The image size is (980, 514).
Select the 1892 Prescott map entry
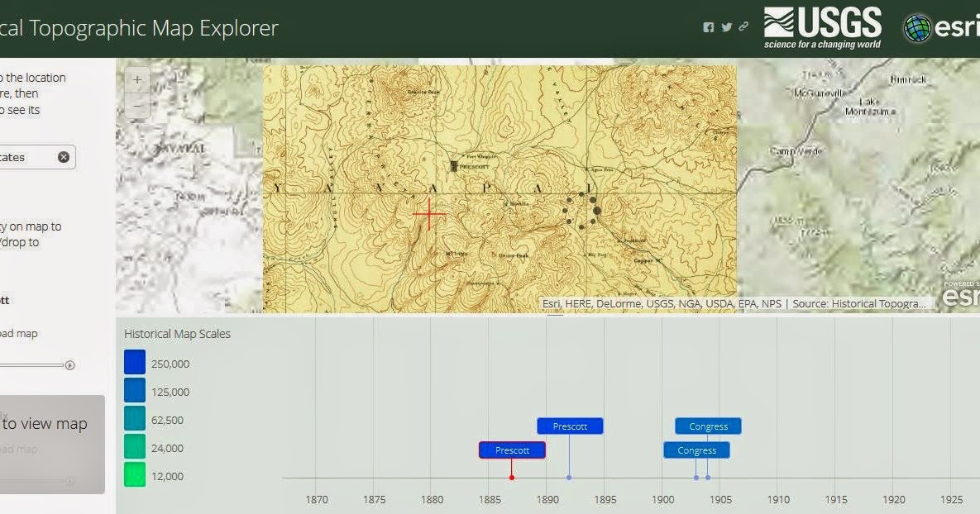(569, 426)
